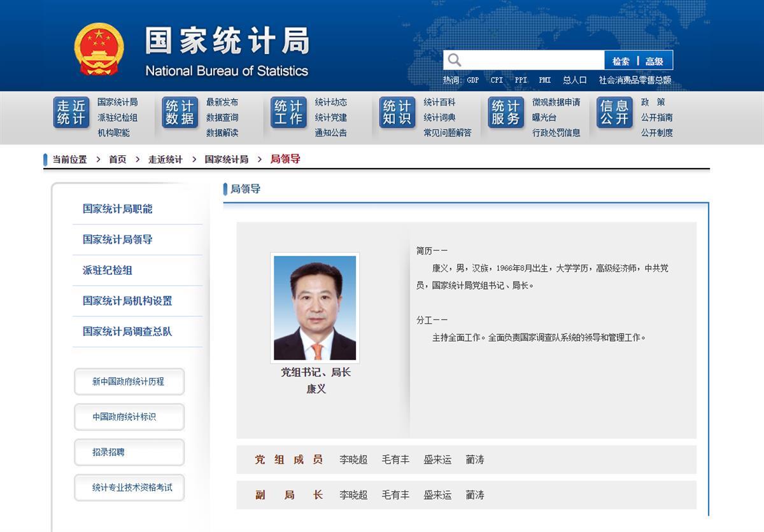This screenshot has width=764, height=532.
Task: Open 行政处罚信息 link
Action: pyautogui.click(x=556, y=132)
